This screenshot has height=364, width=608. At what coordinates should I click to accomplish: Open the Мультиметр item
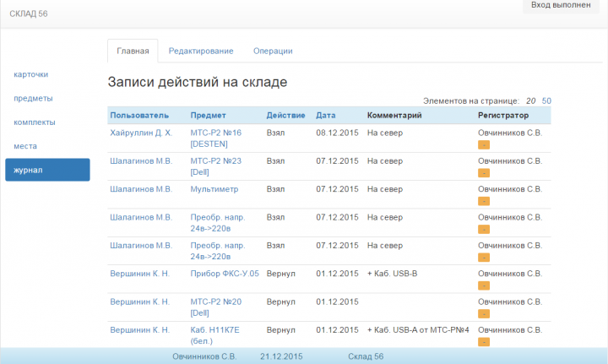pyautogui.click(x=214, y=189)
